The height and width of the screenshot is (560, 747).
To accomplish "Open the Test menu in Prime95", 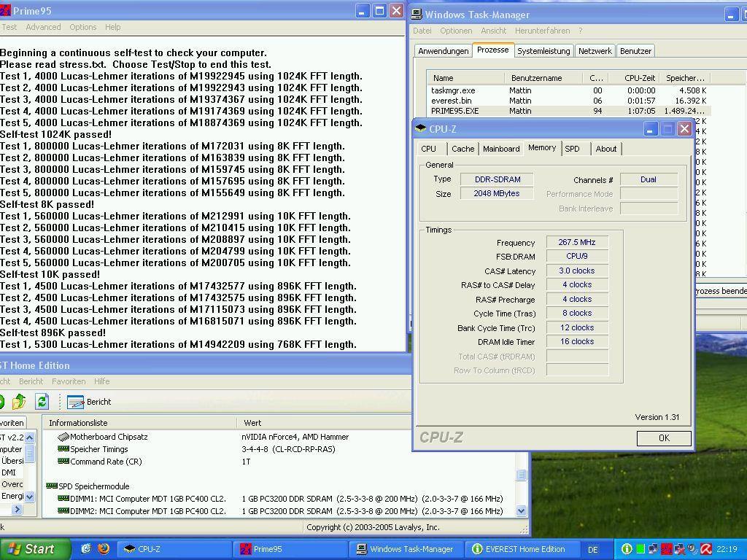I will point(9,27).
